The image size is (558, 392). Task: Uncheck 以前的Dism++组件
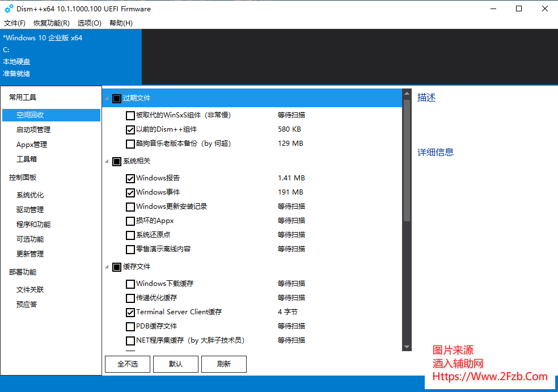130,129
